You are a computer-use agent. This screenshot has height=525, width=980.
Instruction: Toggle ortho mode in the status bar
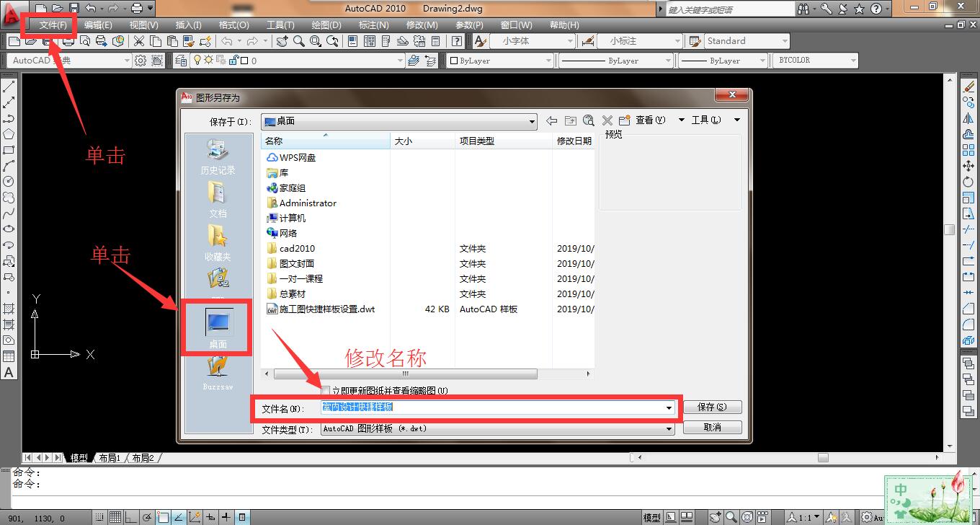[131, 517]
